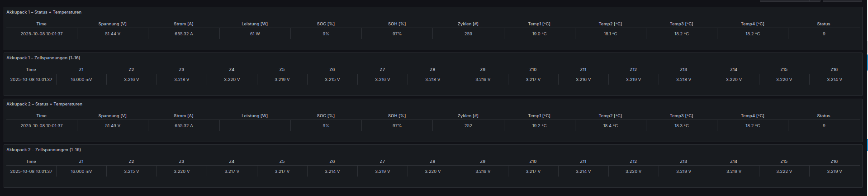Click the 259 Zyklen cell in Akkupack 1

(x=468, y=34)
